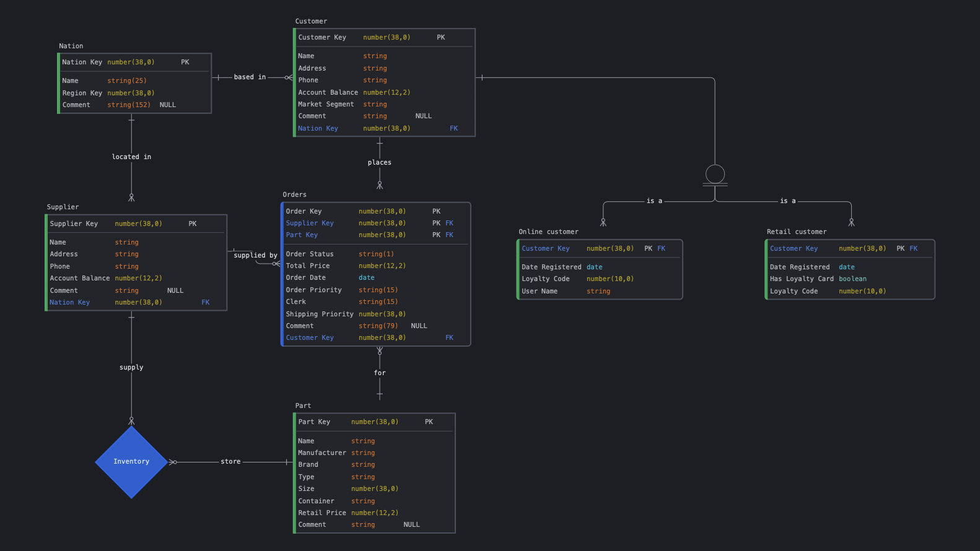
Task: Click Customer Key in Retail customer table
Action: tap(851, 249)
